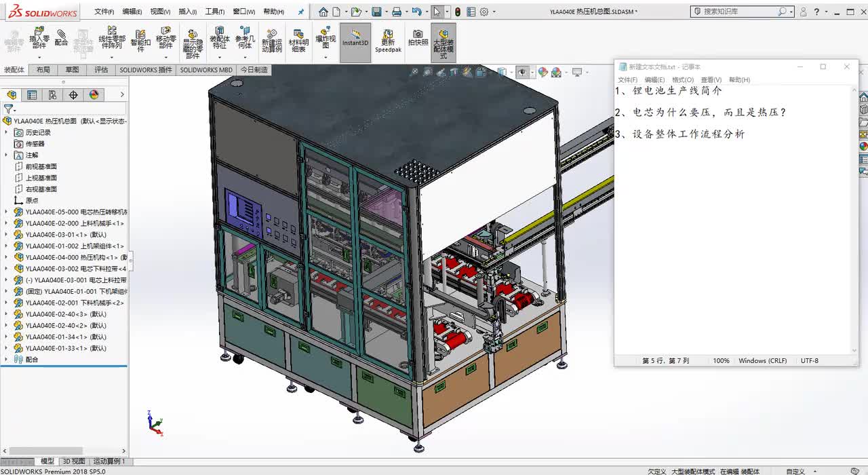The height and width of the screenshot is (475, 868).
Task: Expand YLAA040E-04-000 热压机构 node
Action: (x=6, y=257)
